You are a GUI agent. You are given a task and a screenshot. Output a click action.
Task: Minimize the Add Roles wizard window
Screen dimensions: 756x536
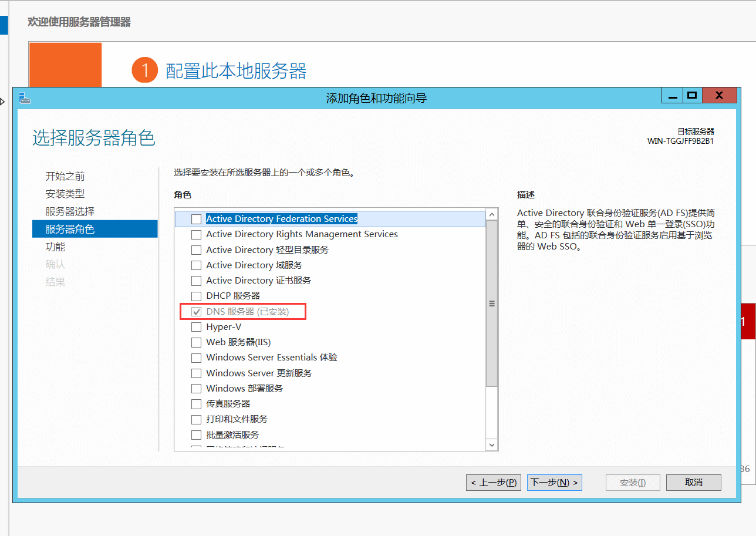coord(672,96)
